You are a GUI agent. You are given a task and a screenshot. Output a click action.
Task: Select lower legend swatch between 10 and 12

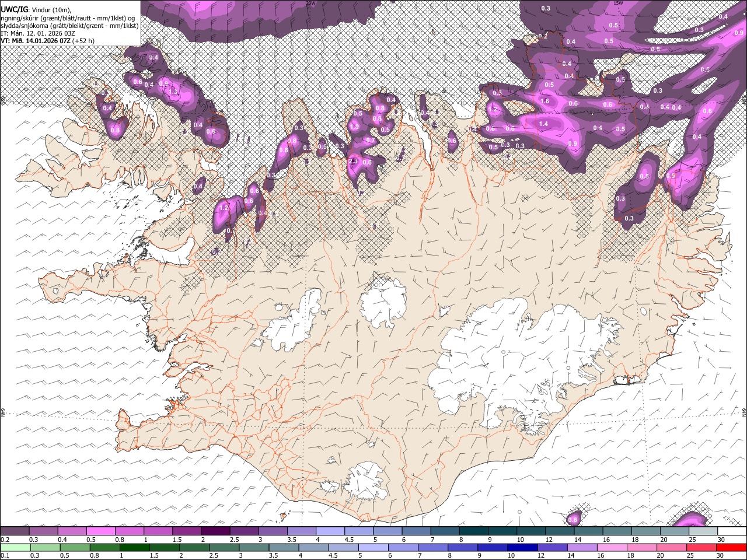click(523, 547)
